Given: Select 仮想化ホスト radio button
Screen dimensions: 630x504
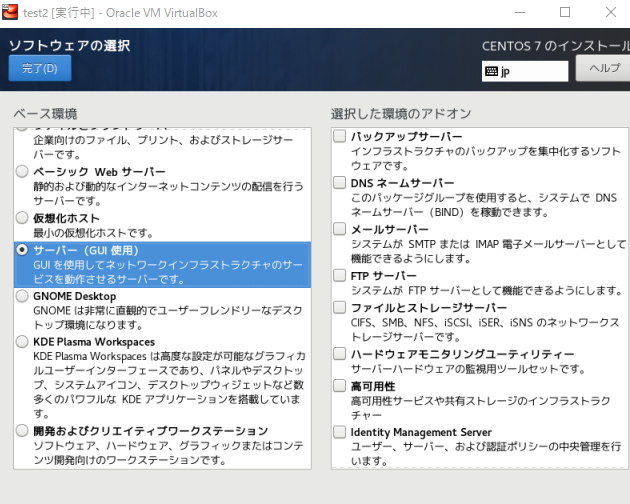Looking at the screenshot, I should click(22, 218).
